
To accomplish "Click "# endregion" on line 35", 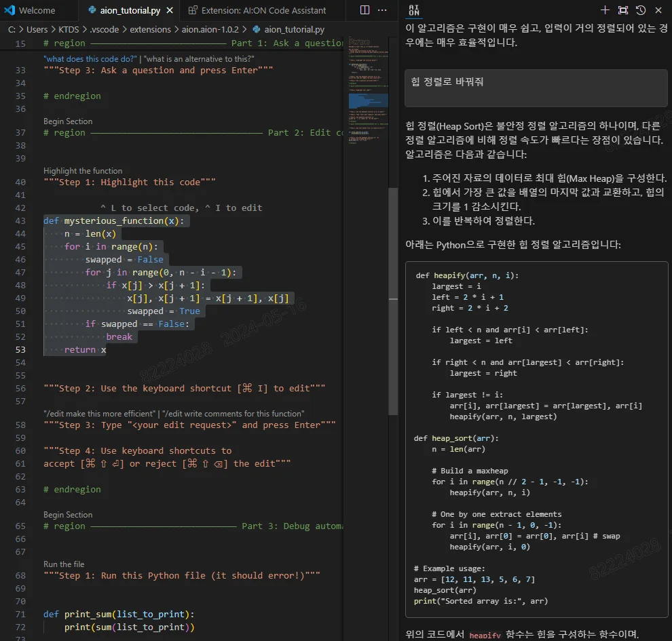I will coord(72,96).
